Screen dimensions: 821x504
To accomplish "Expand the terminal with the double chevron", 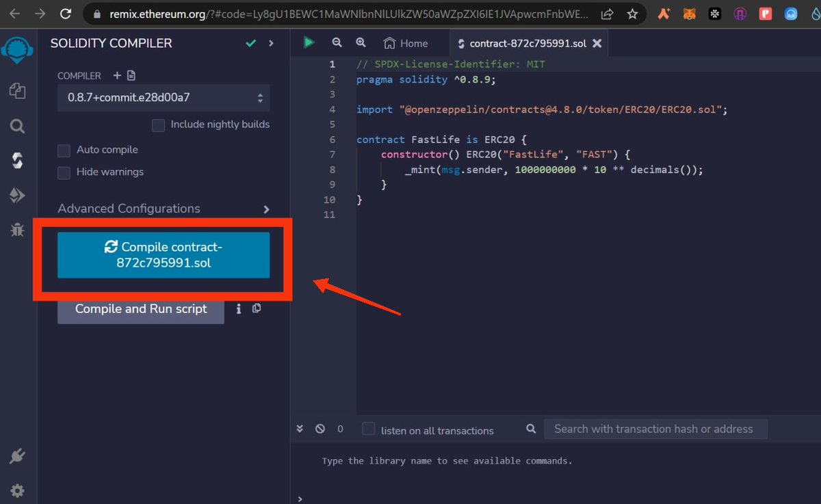I will click(x=300, y=428).
